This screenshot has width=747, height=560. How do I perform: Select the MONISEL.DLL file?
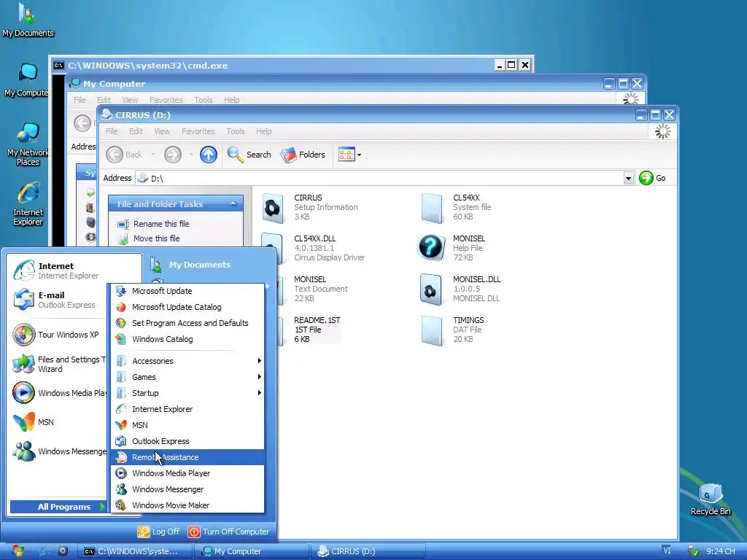(460, 289)
